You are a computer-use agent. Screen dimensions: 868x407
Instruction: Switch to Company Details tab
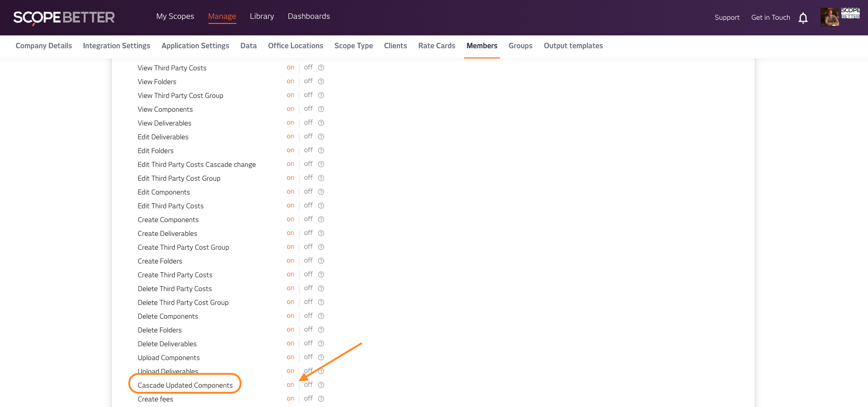[x=44, y=46]
